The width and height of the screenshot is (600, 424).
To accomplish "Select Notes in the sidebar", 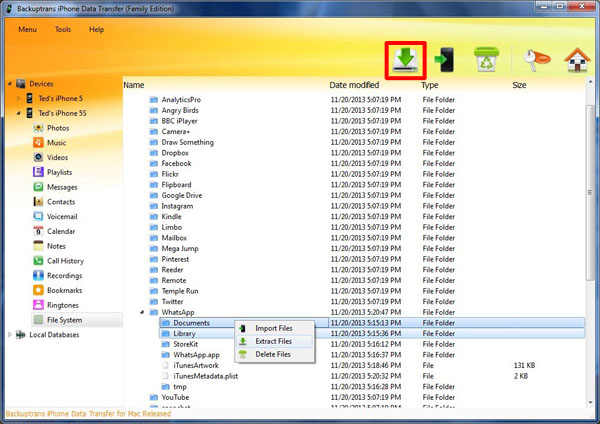I will click(56, 246).
